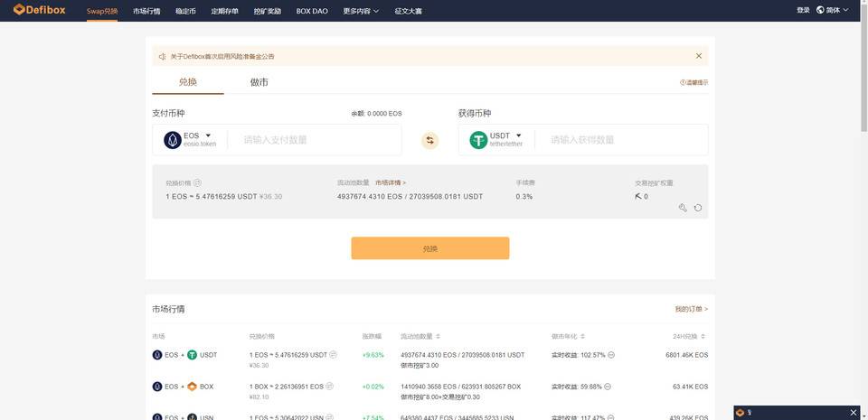Flip price icon in EOS/USDT market row
868x420 pixels.
coord(334,355)
